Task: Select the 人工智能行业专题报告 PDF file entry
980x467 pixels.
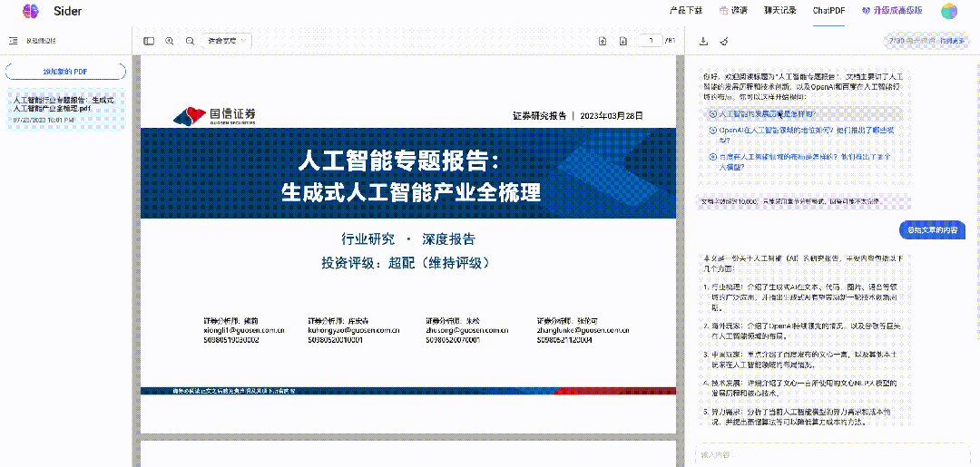Action: point(65,104)
